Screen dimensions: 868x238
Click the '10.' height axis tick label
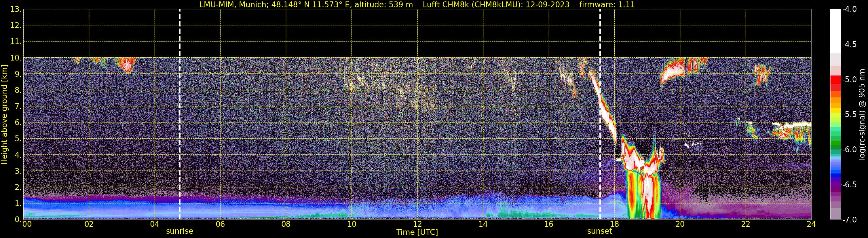(x=16, y=58)
